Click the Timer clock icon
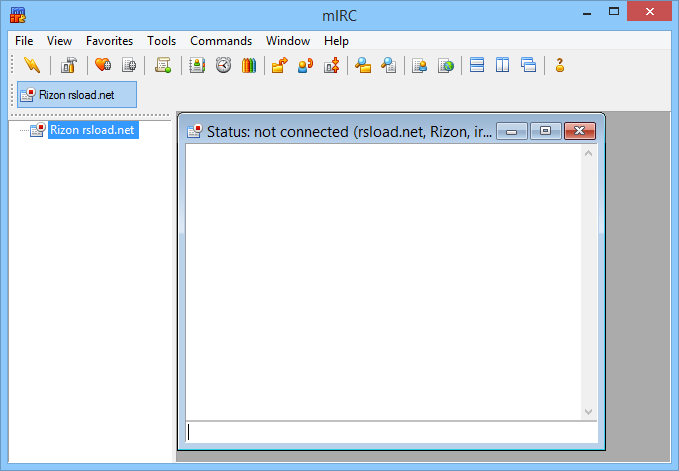679x471 pixels. tap(223, 66)
